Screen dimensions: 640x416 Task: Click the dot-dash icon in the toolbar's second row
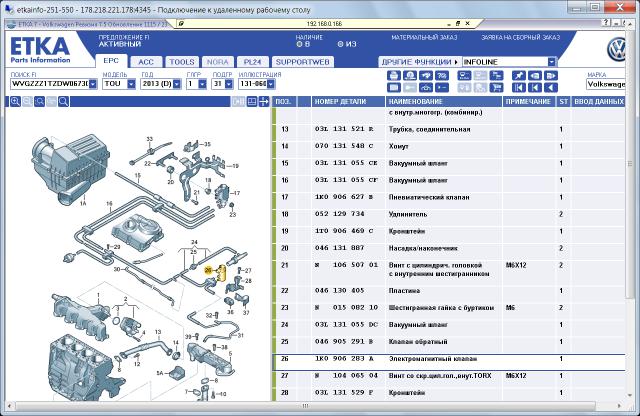pos(442,87)
